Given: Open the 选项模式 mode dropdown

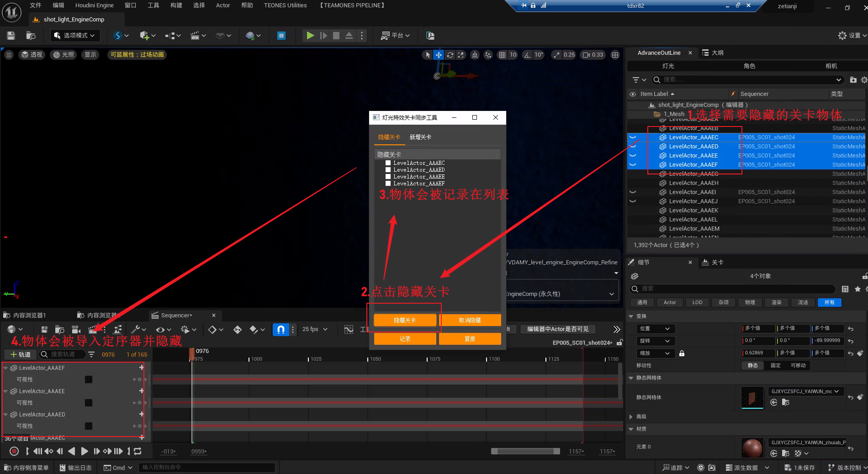Looking at the screenshot, I should [x=74, y=36].
